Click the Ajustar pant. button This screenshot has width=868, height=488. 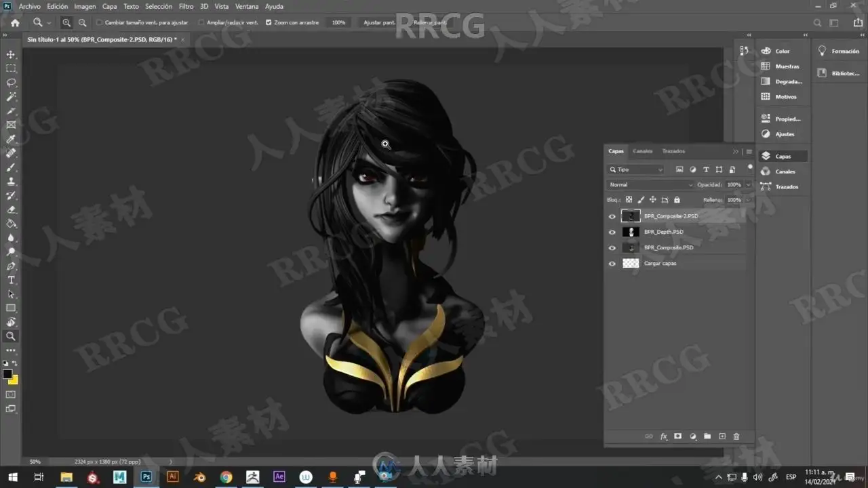[379, 22]
